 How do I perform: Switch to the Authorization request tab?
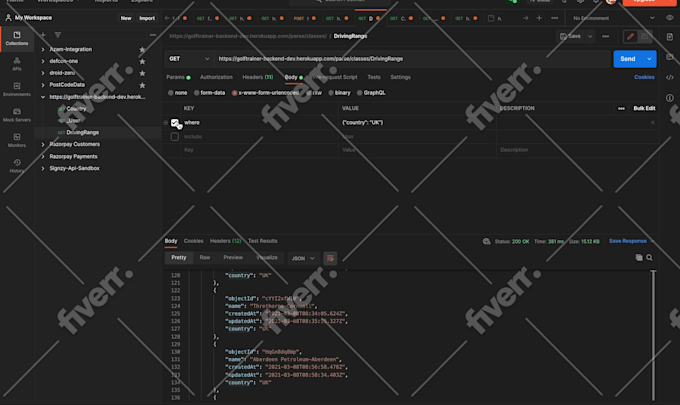pos(216,77)
